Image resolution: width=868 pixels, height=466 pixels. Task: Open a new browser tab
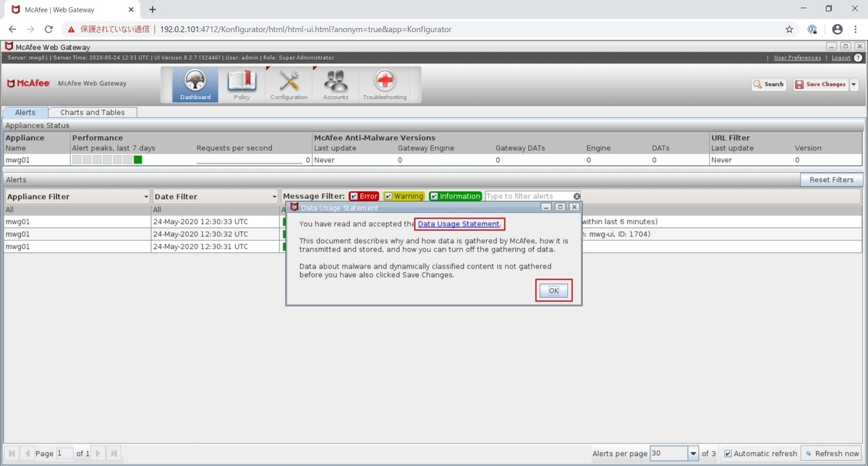(x=153, y=9)
